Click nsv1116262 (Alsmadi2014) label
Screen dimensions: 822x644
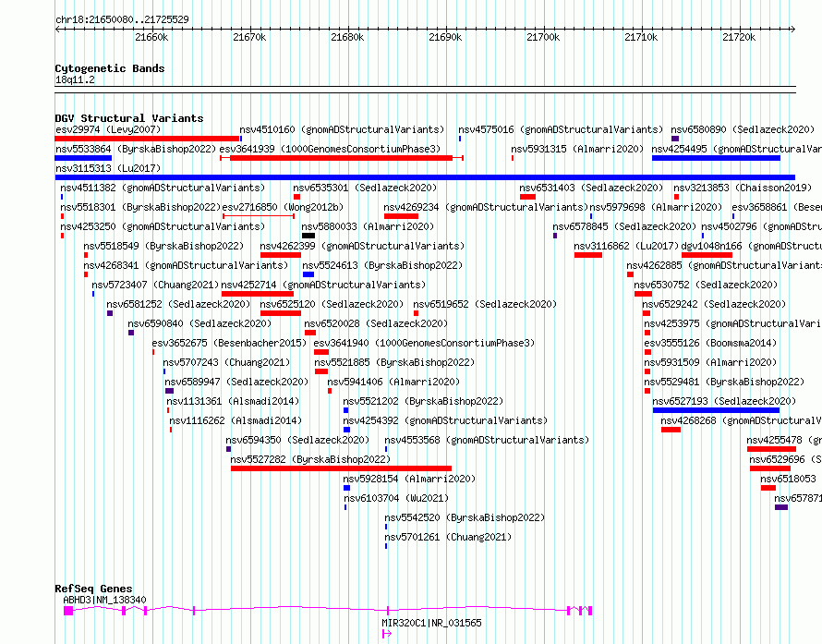coord(236,420)
